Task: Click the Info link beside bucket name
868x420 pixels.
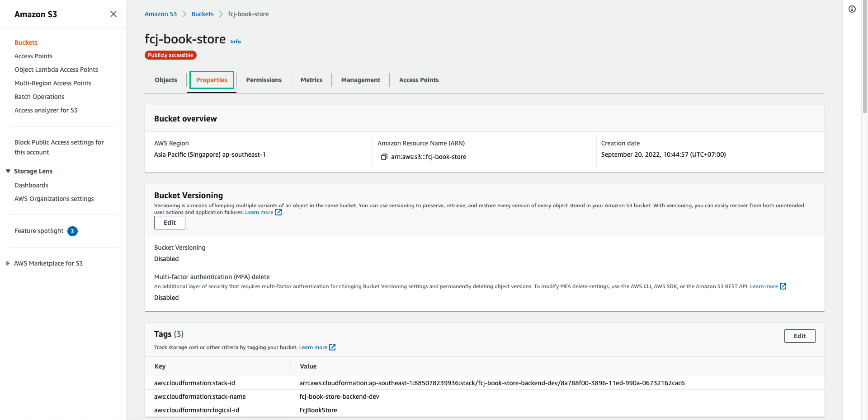Action: pyautogui.click(x=236, y=42)
